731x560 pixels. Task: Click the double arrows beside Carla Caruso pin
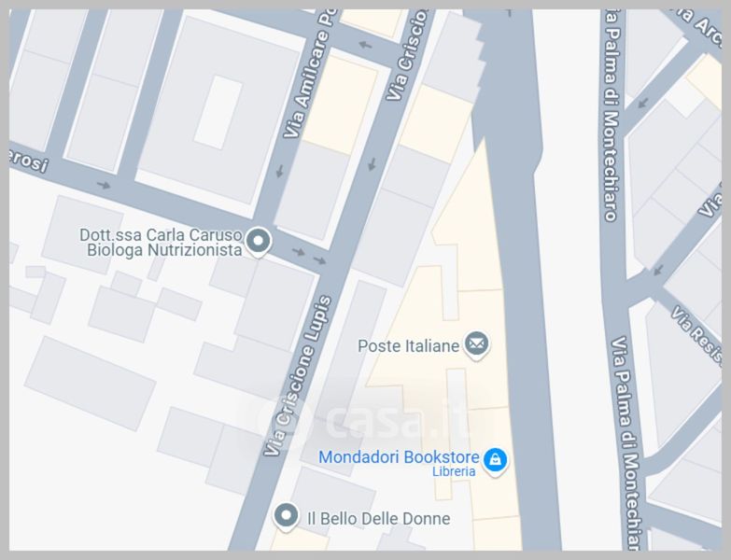309,256
